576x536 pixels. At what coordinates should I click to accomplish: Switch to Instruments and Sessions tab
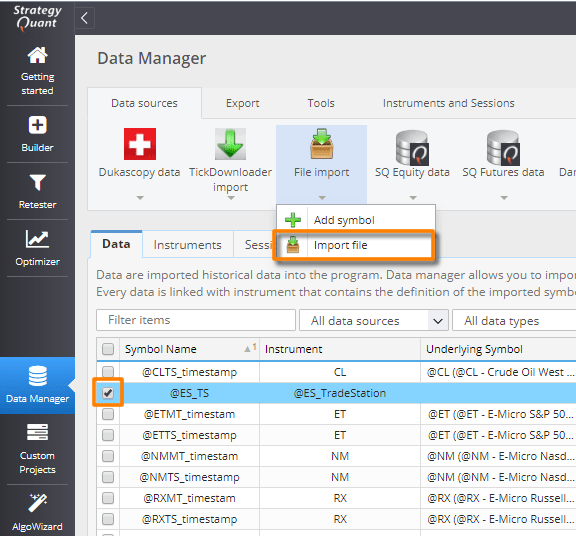[x=449, y=103]
